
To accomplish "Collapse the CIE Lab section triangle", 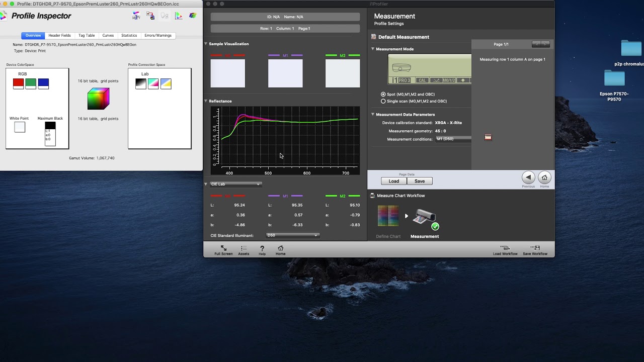I will 206,184.
